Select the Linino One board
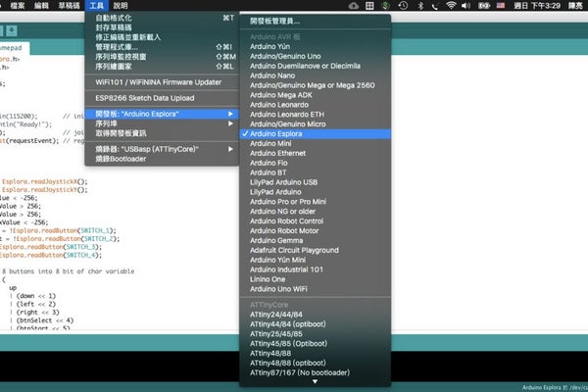This screenshot has width=588, height=392. click(x=315, y=279)
